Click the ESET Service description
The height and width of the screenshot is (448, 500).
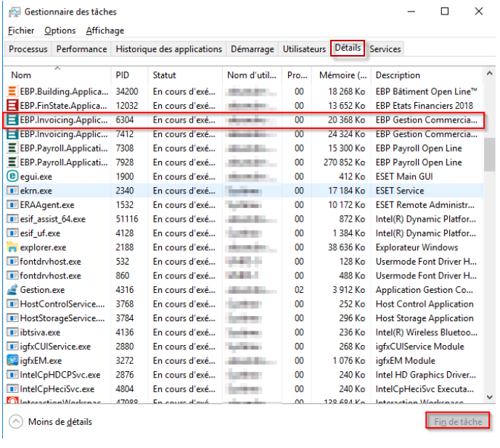400,191
